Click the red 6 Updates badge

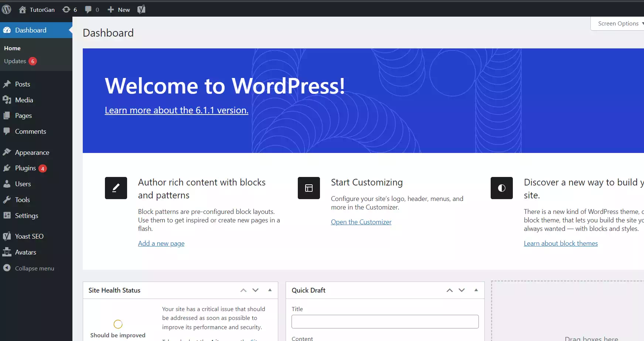pyautogui.click(x=33, y=61)
